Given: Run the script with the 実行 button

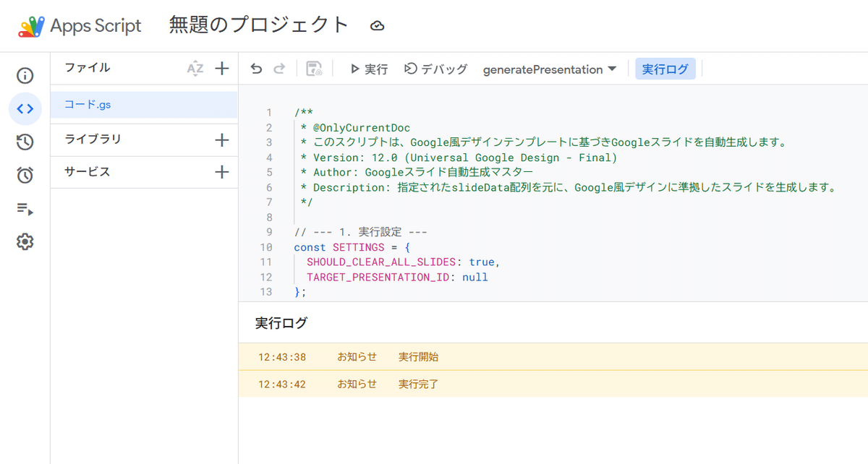Looking at the screenshot, I should [369, 69].
